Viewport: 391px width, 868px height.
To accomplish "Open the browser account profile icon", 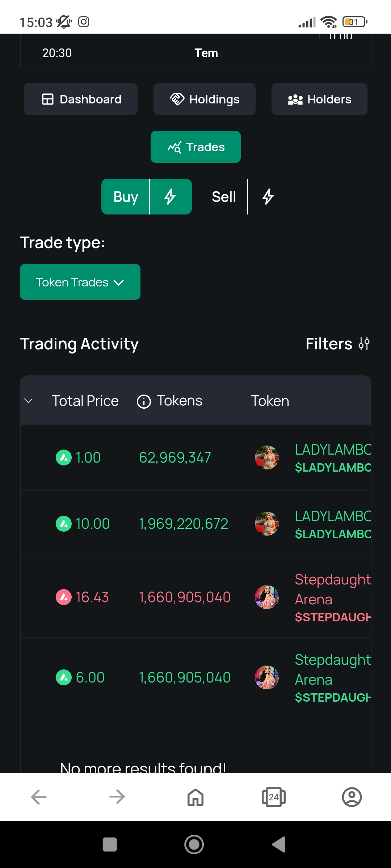I will point(352,797).
